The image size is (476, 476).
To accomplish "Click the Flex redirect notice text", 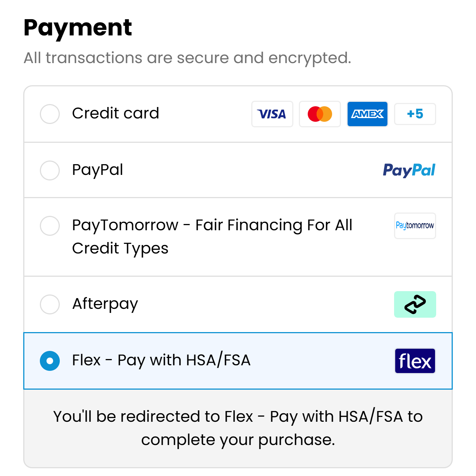I will click(x=238, y=428).
